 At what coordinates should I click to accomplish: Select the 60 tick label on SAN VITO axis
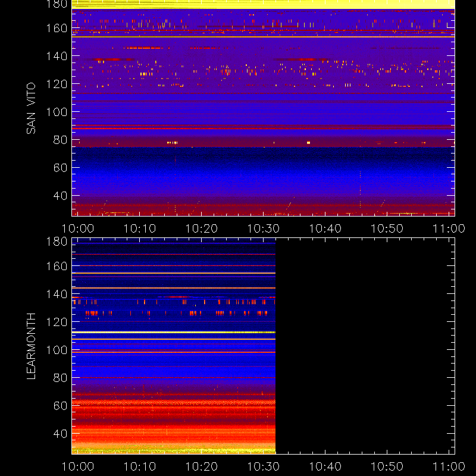(61, 168)
